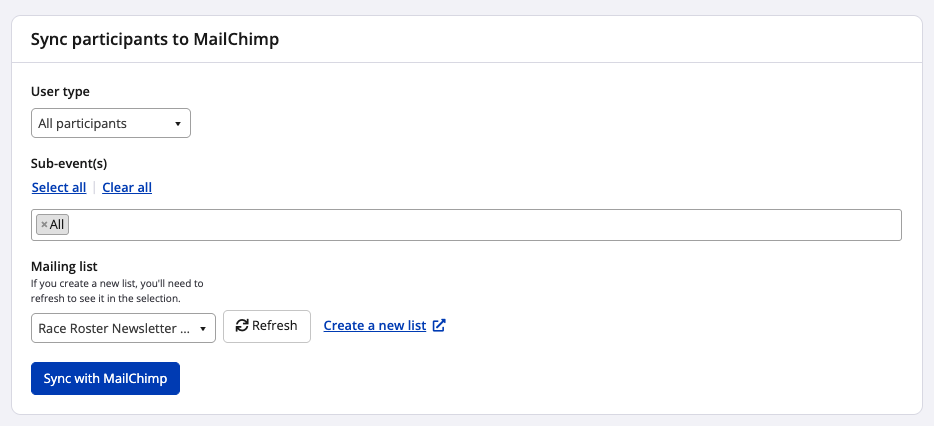This screenshot has width=934, height=426.
Task: Click the help text about refreshing the list
Action: point(117,291)
